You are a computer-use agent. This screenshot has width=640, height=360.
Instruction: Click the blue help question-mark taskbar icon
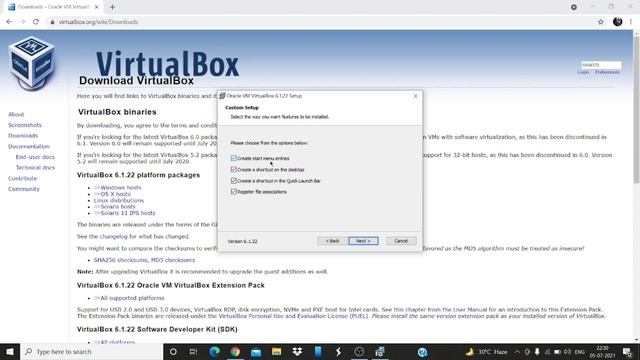point(422,351)
